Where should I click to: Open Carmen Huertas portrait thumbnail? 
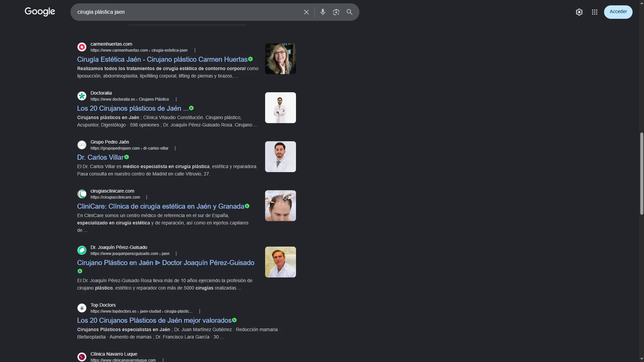click(281, 59)
